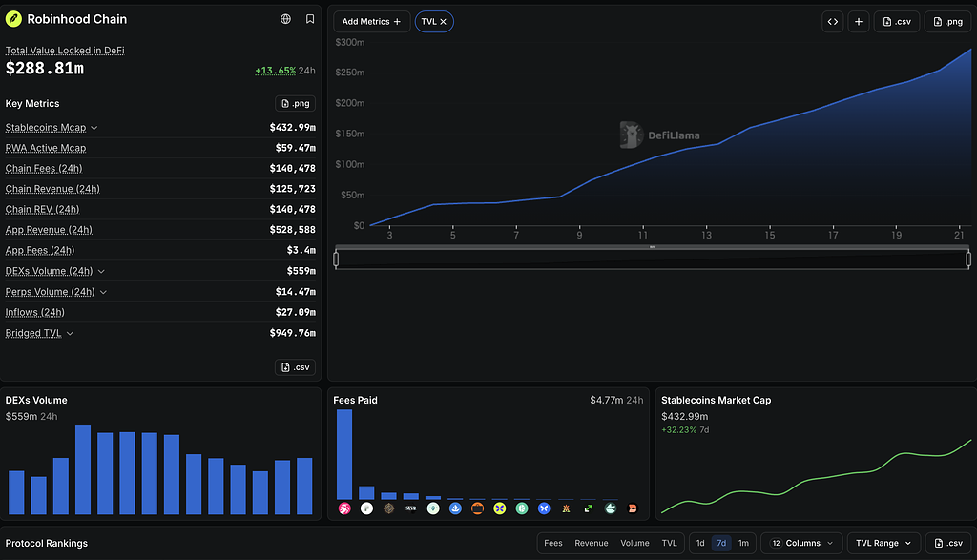
Task: Open the Columns dropdown
Action: pos(801,543)
